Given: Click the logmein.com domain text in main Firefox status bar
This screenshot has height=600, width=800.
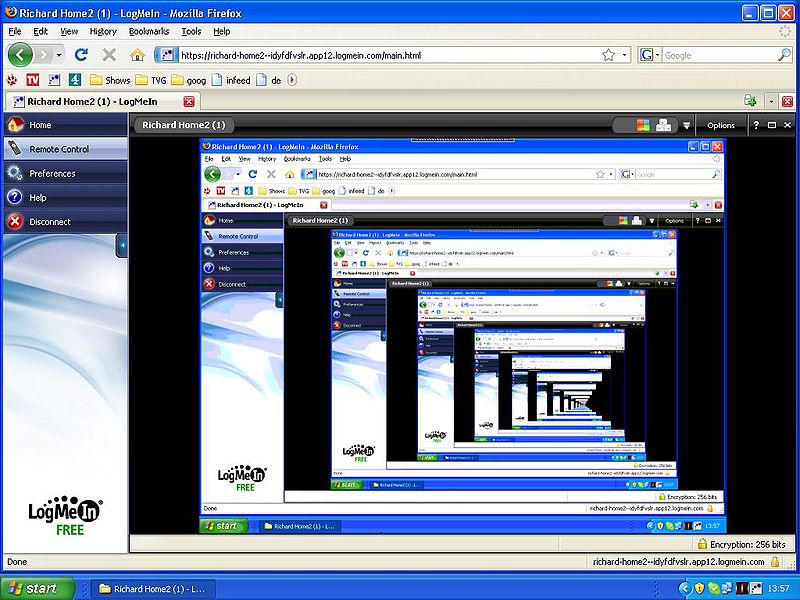Looking at the screenshot, I should coord(679,562).
